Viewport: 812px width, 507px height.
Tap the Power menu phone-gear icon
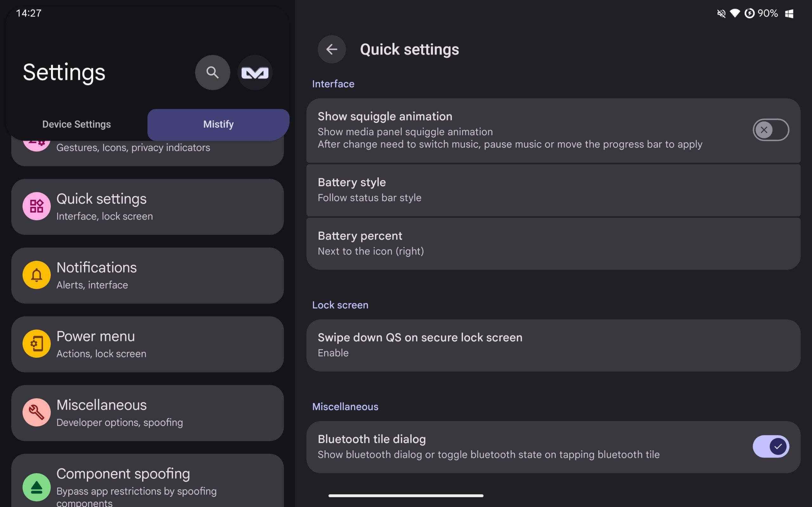(x=36, y=343)
